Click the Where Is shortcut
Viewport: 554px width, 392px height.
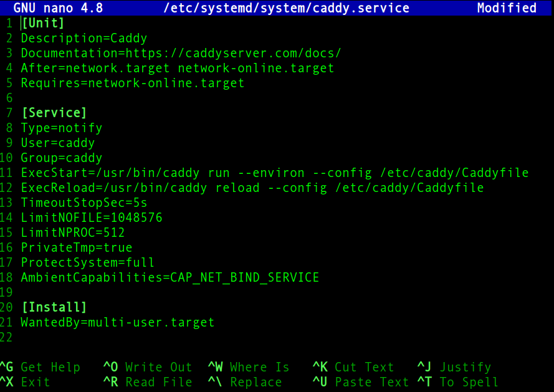click(260, 367)
